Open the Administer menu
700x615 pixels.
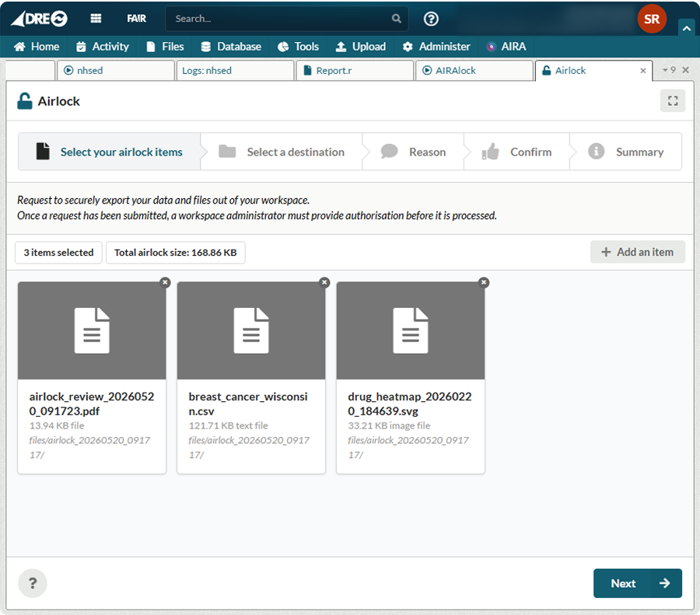click(x=436, y=47)
